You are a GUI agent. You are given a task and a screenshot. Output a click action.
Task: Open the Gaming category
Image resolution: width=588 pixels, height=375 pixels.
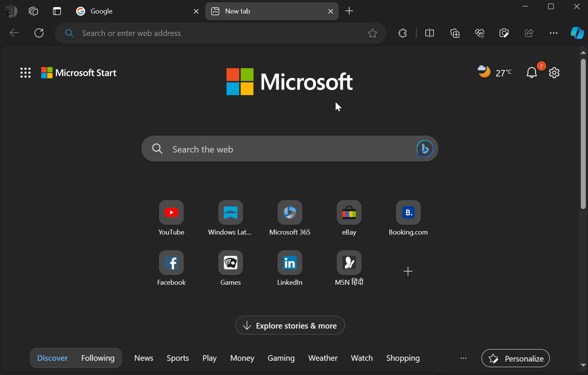click(281, 358)
